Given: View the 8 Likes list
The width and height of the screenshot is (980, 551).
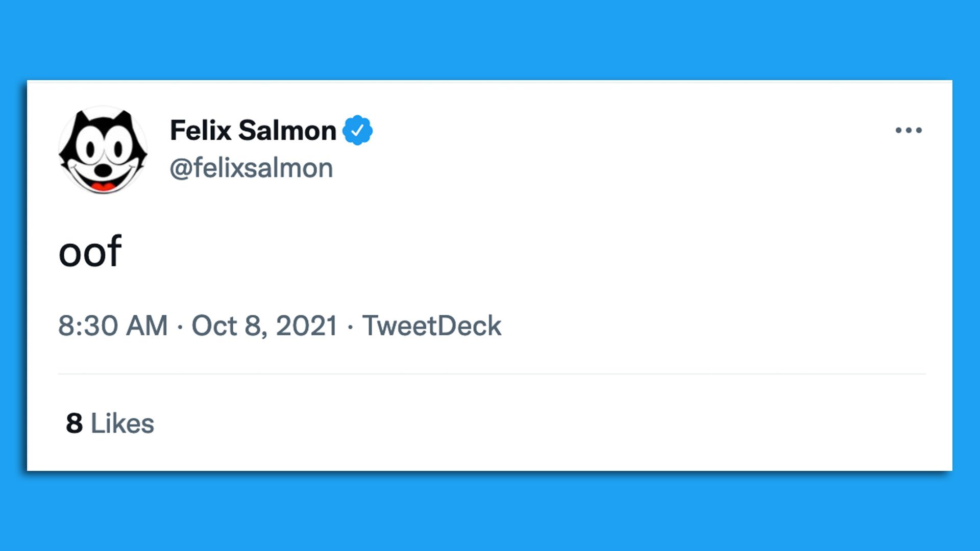Looking at the screenshot, I should pos(110,423).
